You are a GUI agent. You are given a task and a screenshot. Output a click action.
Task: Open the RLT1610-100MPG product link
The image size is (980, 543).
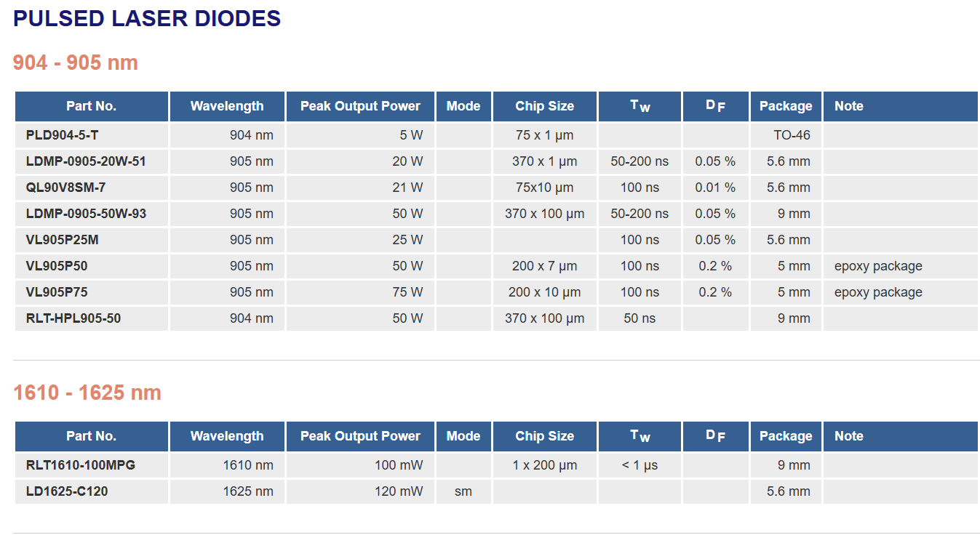(81, 465)
